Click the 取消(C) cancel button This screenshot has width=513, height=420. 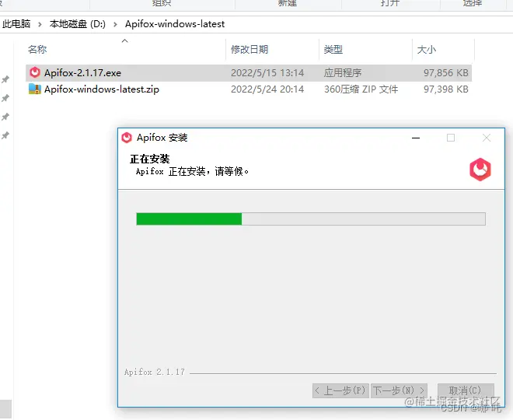tap(466, 390)
